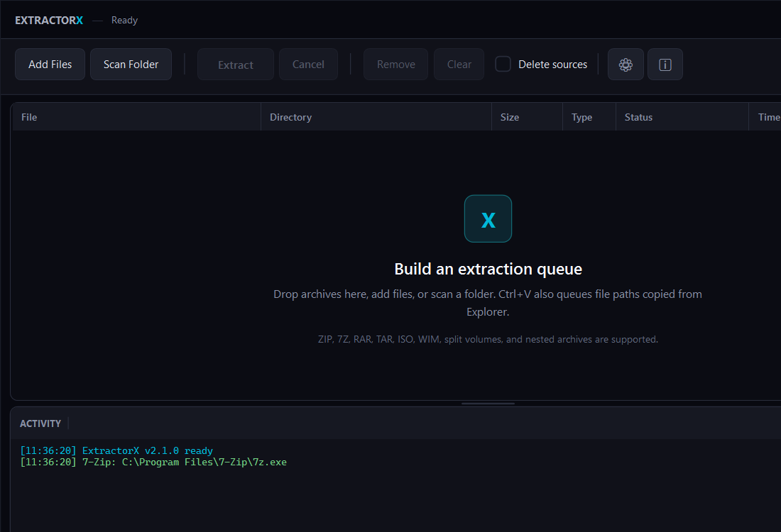Click the Extract button
This screenshot has width=781, height=532.
pos(235,63)
